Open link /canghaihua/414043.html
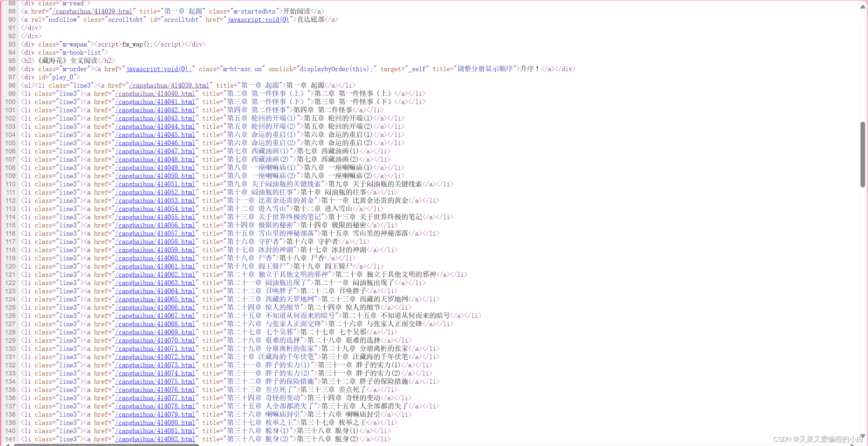The height and width of the screenshot is (446, 868). [155, 118]
